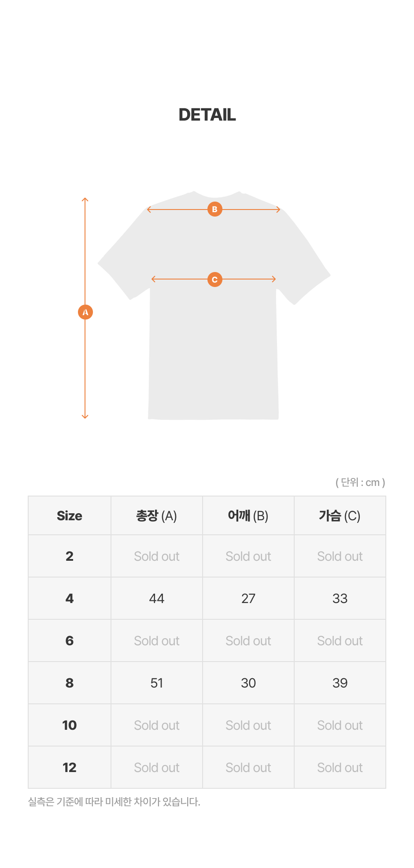Click the Size column header
The width and height of the screenshot is (414, 868).
point(70,516)
